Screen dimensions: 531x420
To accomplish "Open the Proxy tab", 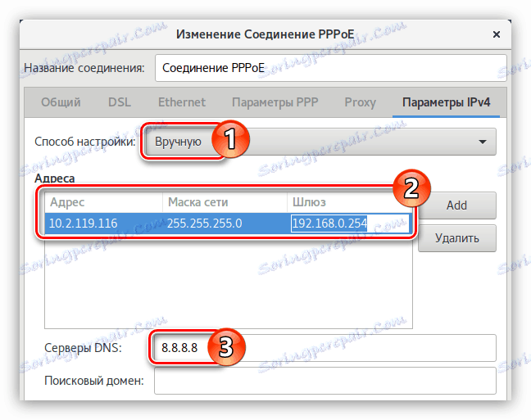I will [x=361, y=102].
